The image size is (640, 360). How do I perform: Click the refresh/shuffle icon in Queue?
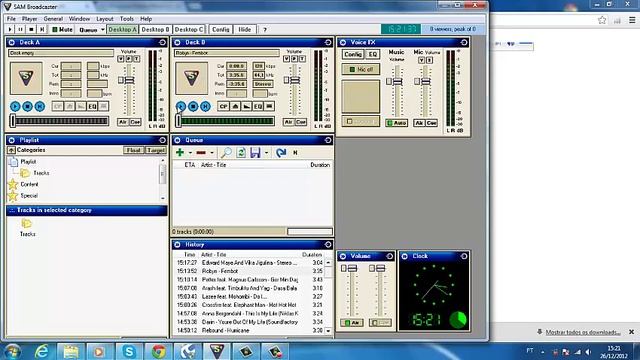tap(241, 153)
